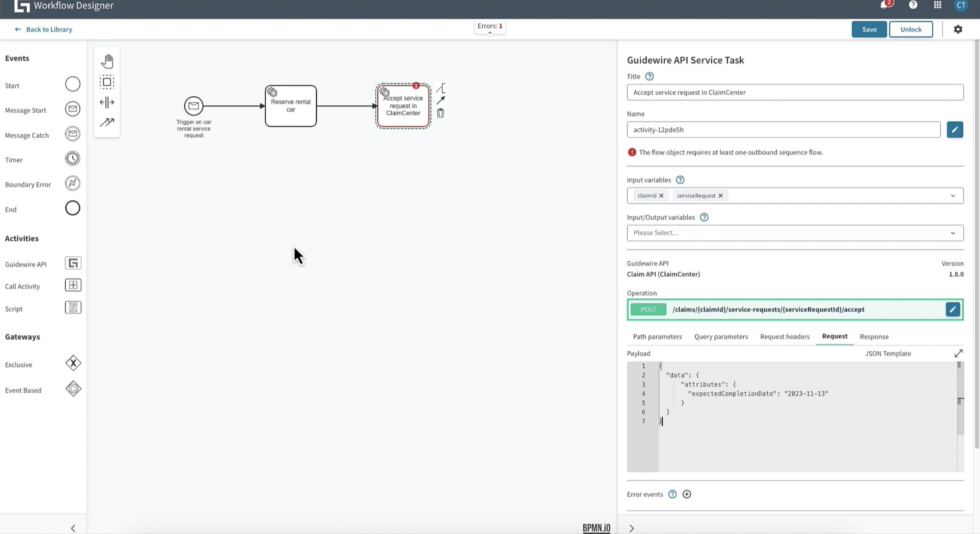Activate the lasso selection tool
Image resolution: width=980 pixels, height=534 pixels.
pos(107,82)
